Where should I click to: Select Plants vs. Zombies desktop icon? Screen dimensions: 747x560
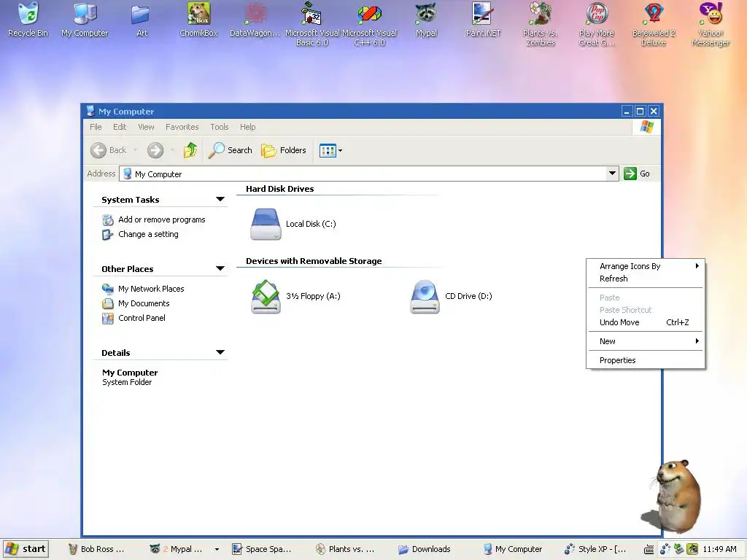[541, 24]
